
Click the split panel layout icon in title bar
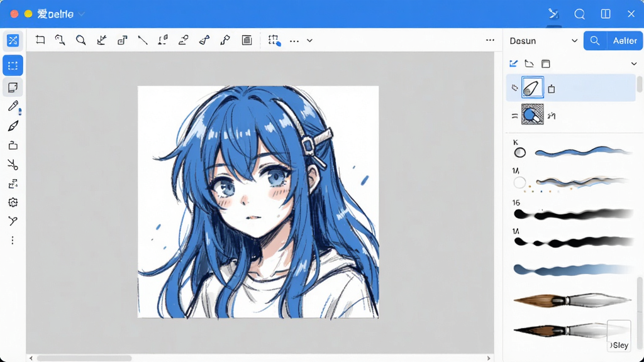click(x=606, y=14)
